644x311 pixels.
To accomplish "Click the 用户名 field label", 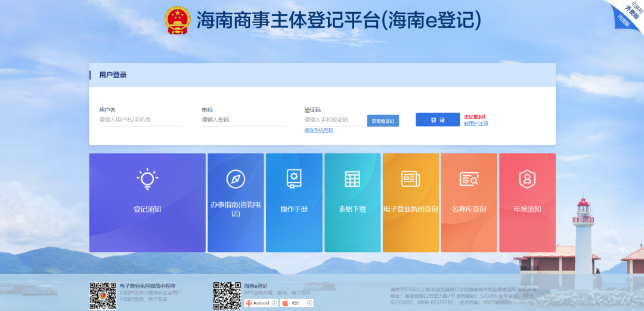I will 107,110.
